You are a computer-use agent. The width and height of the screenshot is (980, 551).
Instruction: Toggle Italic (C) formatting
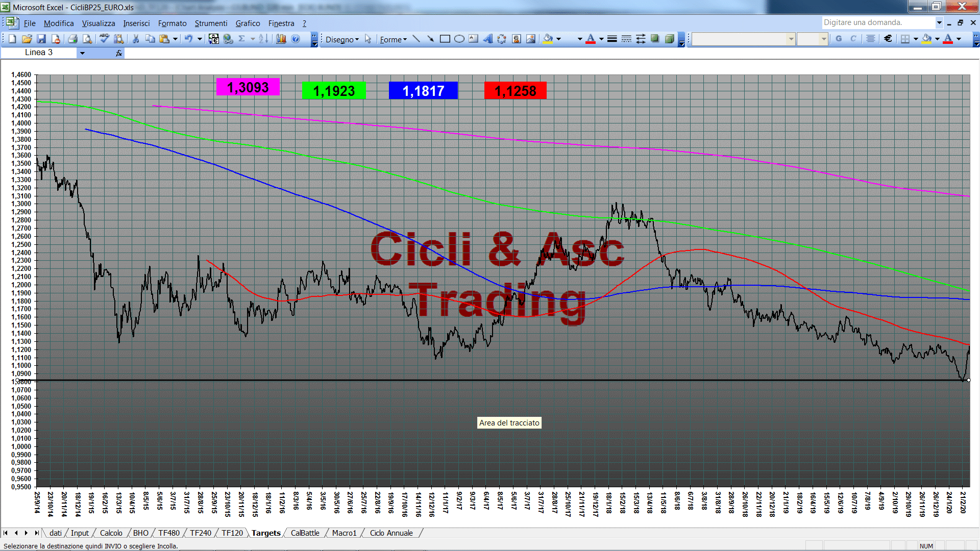click(853, 39)
